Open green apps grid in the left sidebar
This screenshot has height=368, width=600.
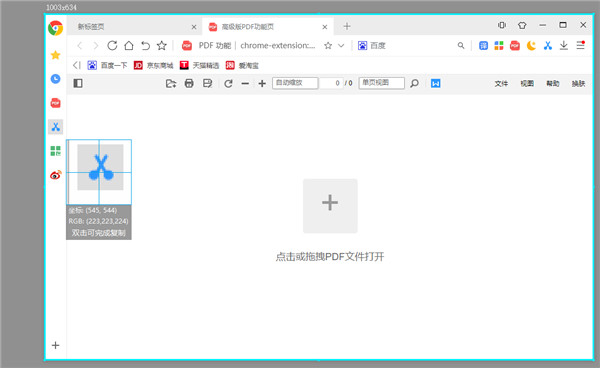click(55, 151)
